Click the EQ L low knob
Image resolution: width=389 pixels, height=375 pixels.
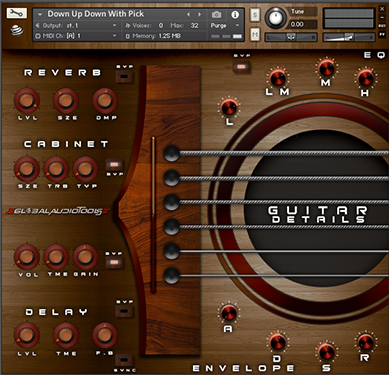pos(229,108)
